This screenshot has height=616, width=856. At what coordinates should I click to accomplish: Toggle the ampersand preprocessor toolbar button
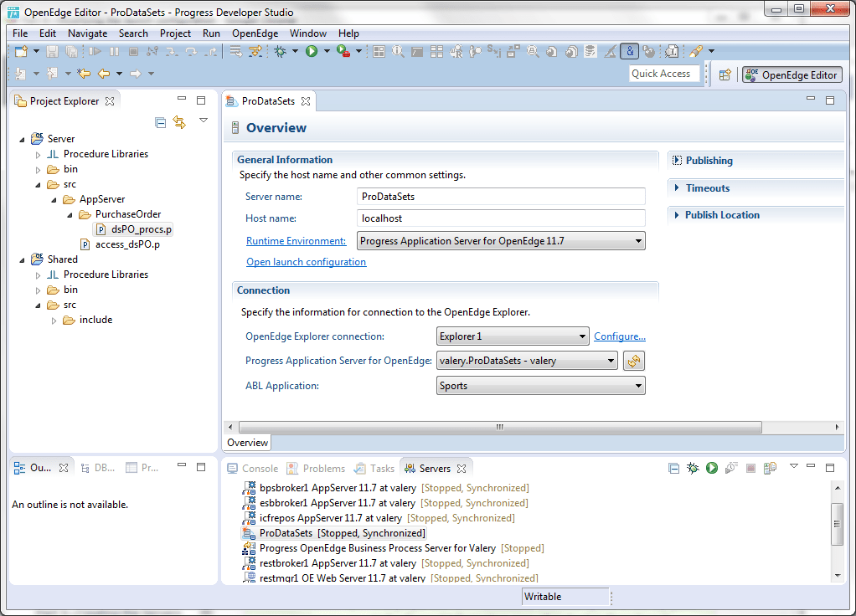click(630, 51)
